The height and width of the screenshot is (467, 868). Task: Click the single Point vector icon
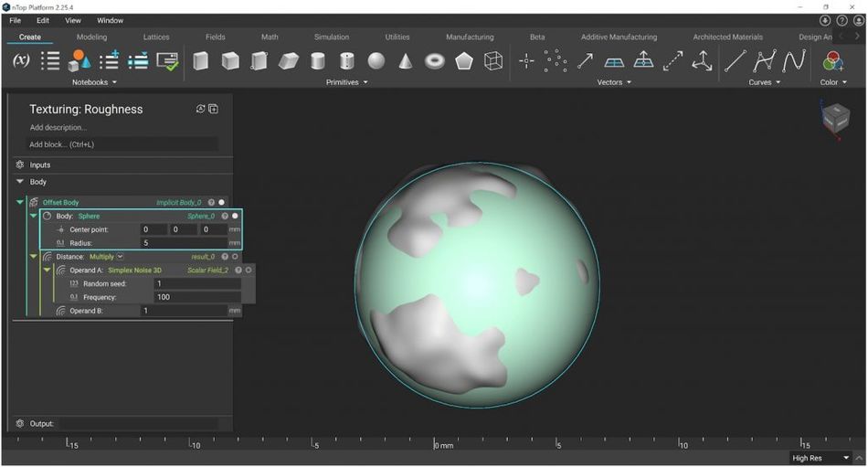point(526,60)
